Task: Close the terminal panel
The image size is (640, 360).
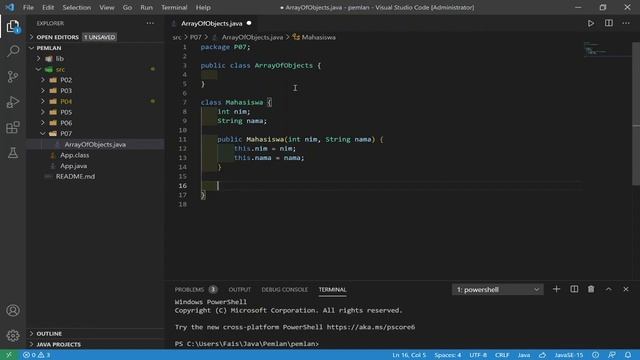Action: (x=626, y=289)
